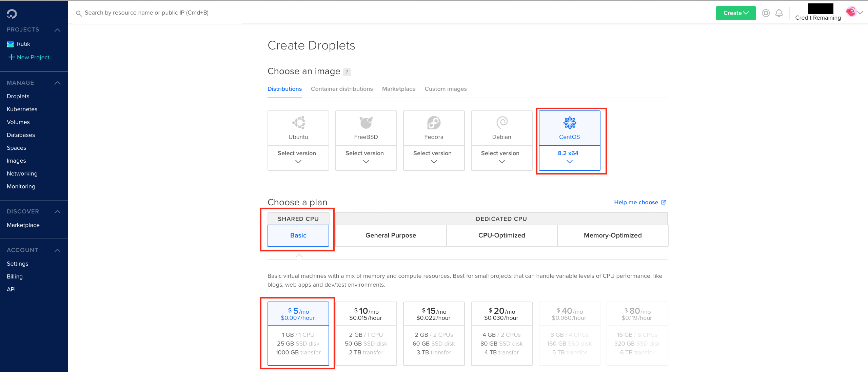Open Spaces in the sidebar
The image size is (868, 372).
[x=16, y=148]
